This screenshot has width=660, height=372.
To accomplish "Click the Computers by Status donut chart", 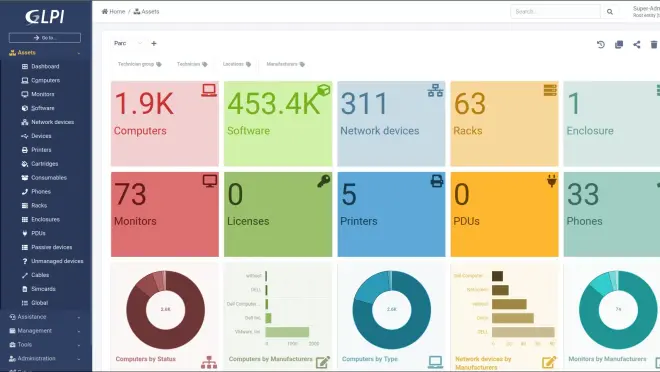I will click(165, 310).
